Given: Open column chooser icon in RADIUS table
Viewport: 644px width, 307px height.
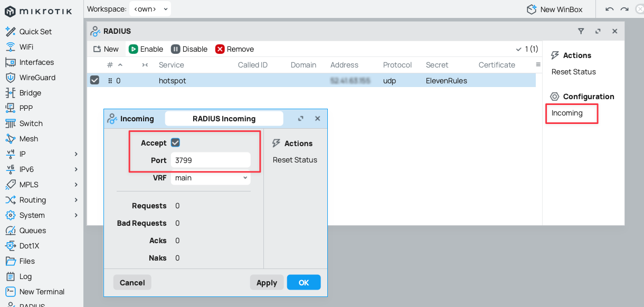Looking at the screenshot, I should 538,64.
